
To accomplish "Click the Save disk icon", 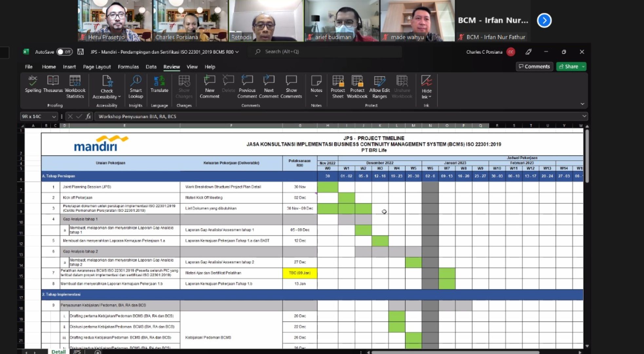I will 81,52.
